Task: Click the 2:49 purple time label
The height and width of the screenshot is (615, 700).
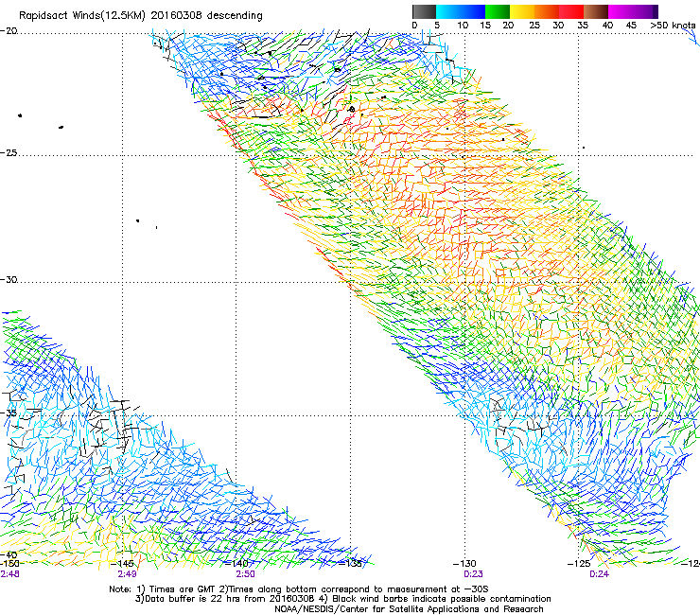Action: [x=128, y=574]
